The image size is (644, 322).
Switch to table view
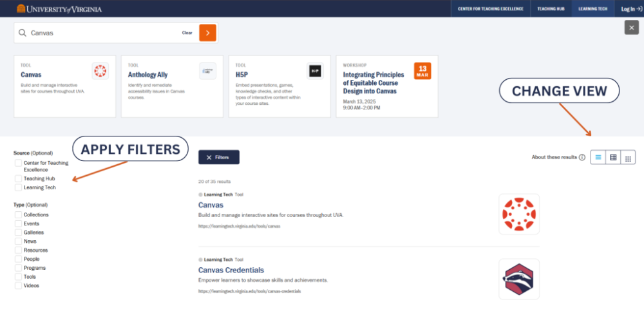point(613,157)
